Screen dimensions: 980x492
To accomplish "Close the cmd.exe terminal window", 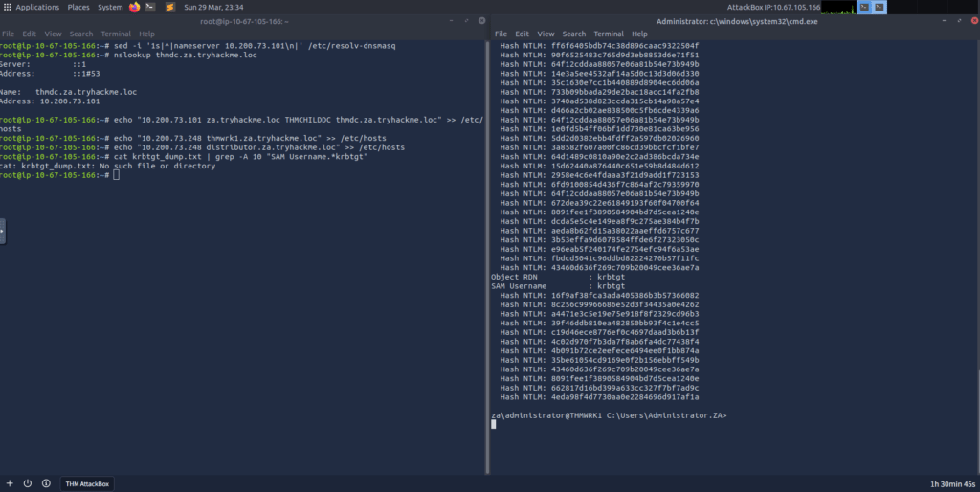I will (975, 21).
